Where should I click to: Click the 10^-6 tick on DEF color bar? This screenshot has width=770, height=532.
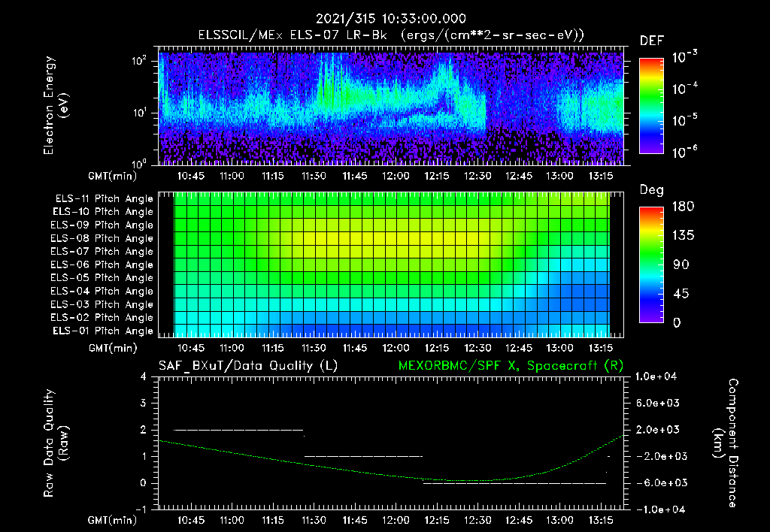point(685,152)
